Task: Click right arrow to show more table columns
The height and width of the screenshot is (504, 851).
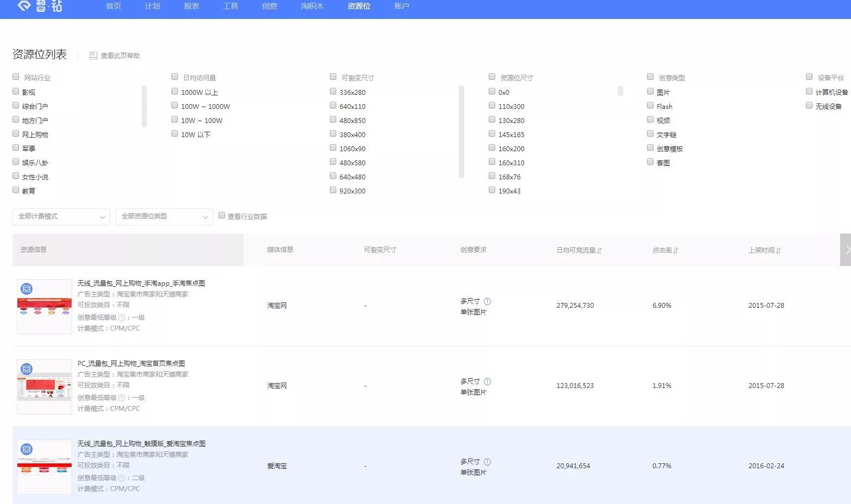Action: (846, 250)
